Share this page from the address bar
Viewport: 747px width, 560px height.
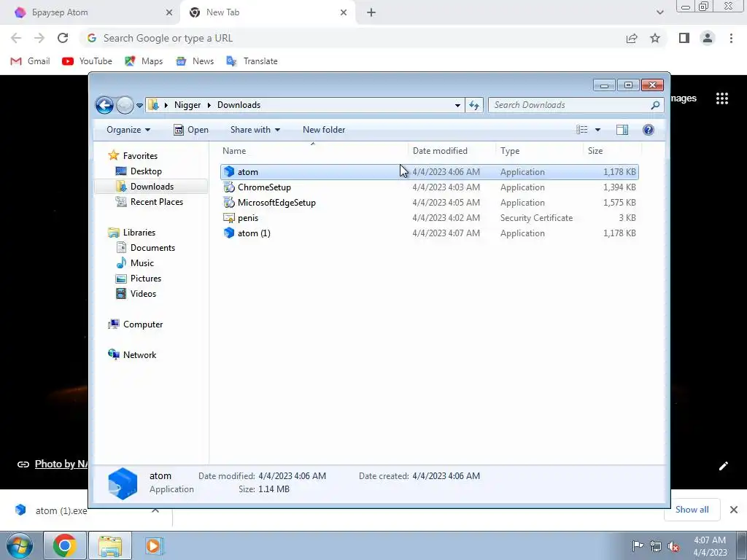coord(632,38)
